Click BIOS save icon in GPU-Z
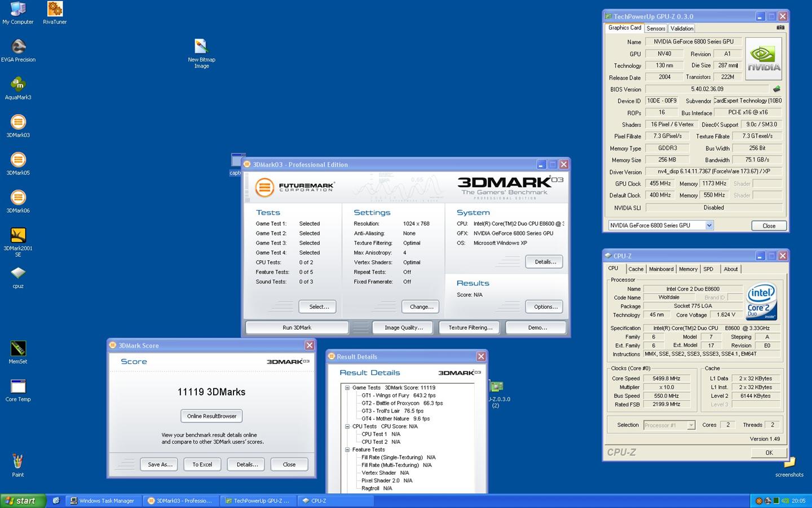The image size is (812, 508). click(776, 89)
